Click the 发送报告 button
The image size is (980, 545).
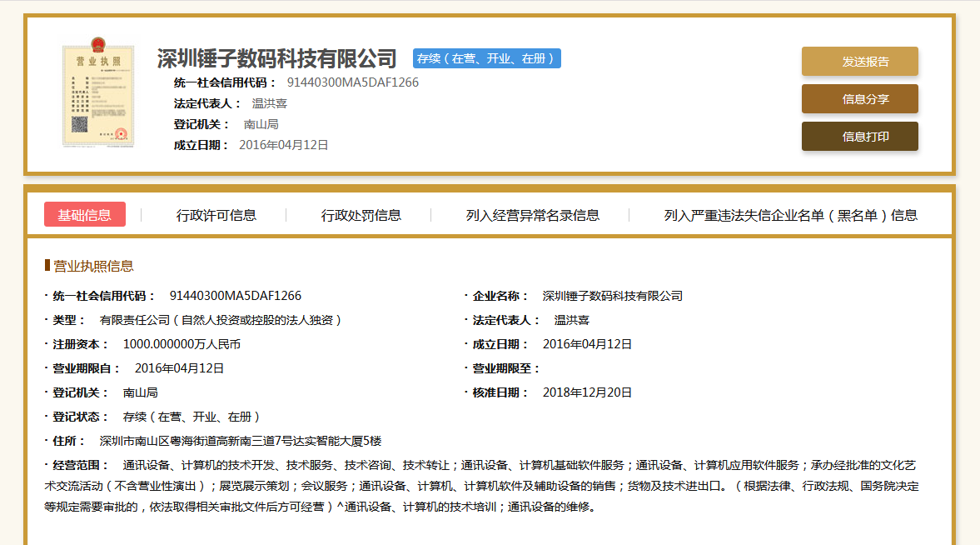859,61
